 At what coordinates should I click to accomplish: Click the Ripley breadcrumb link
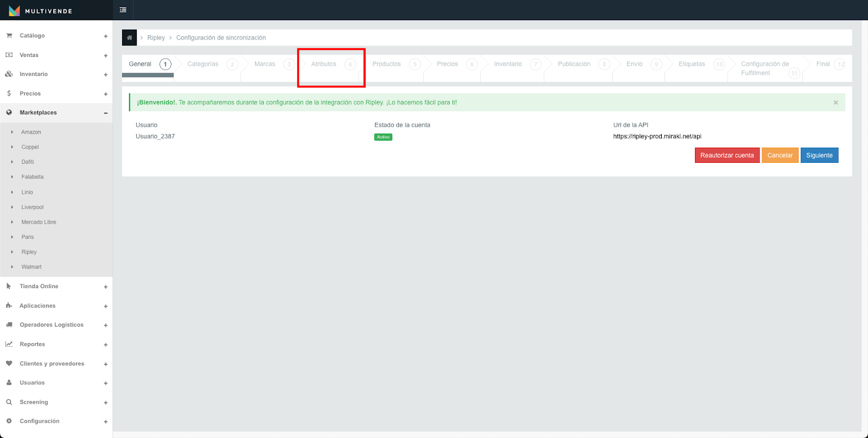point(156,38)
